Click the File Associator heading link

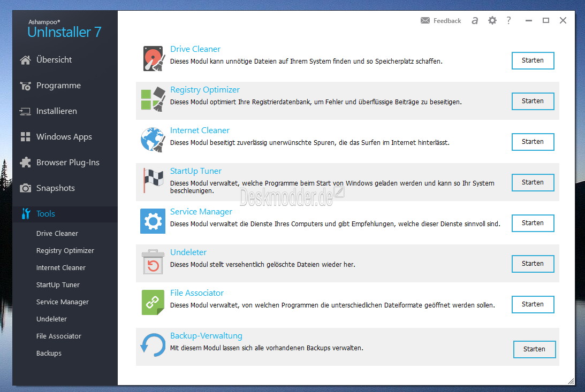point(197,293)
